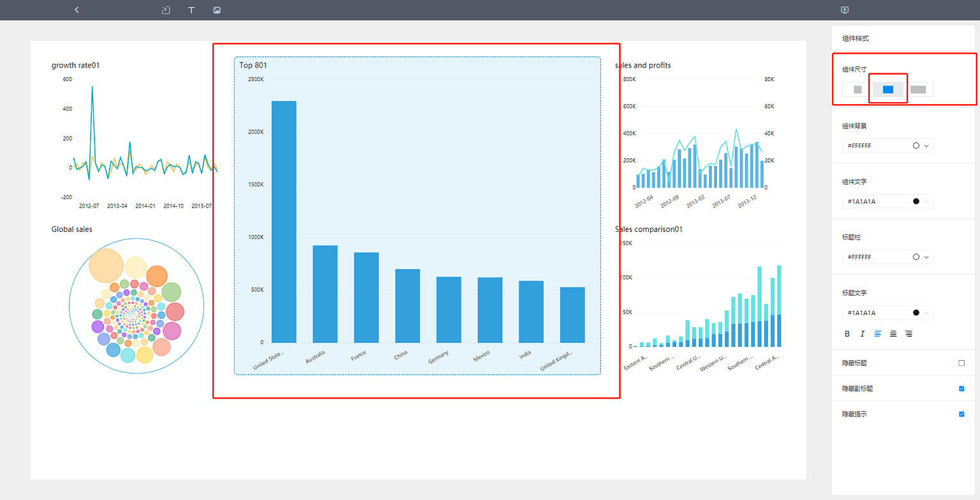Image resolution: width=980 pixels, height=500 pixels.
Task: Click the 标题文字 black color swatch
Action: pyautogui.click(x=916, y=312)
